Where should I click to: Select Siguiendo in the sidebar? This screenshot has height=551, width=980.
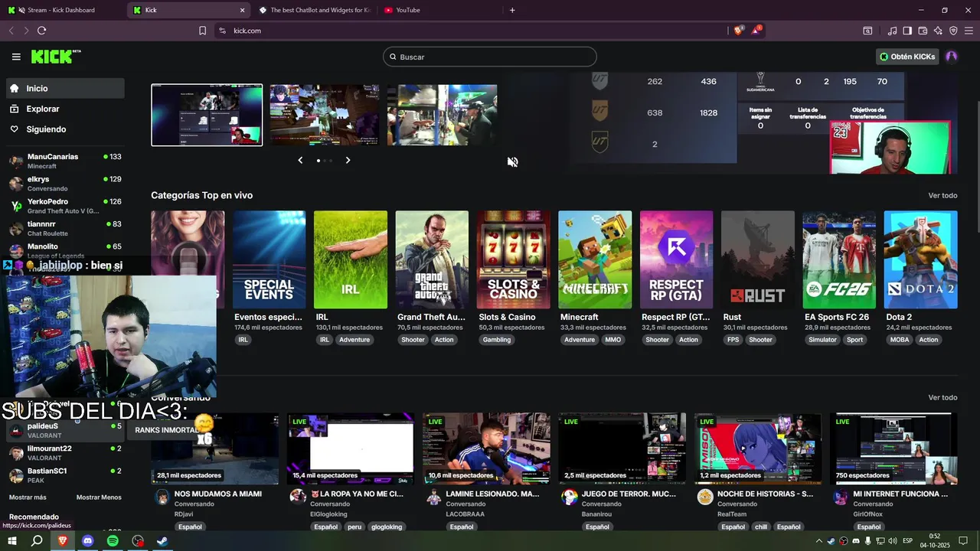pos(64,129)
